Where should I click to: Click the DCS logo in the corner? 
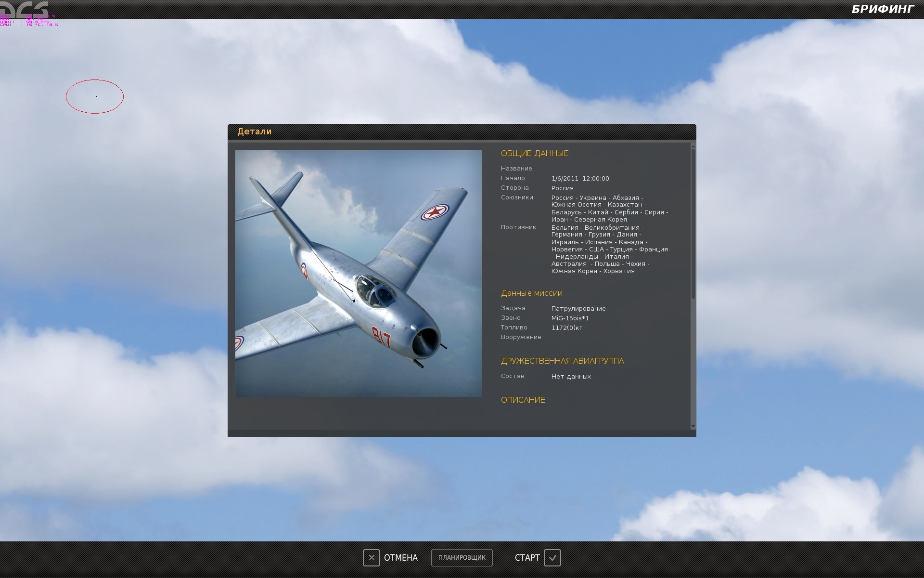point(25,9)
